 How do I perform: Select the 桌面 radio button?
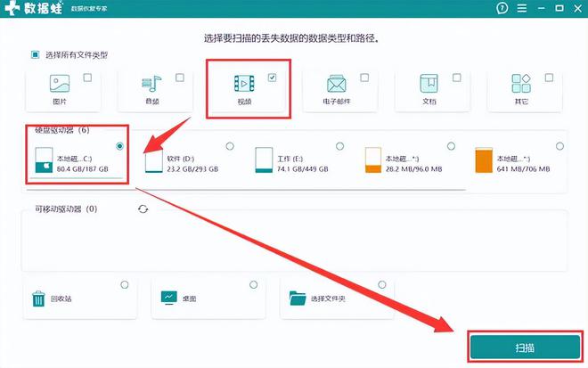click(x=254, y=285)
